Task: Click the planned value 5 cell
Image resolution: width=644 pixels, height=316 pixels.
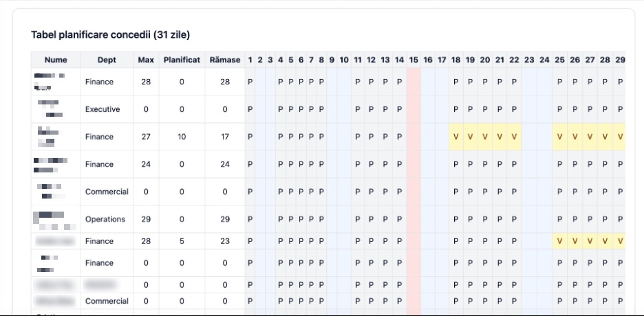Action: pyautogui.click(x=182, y=241)
